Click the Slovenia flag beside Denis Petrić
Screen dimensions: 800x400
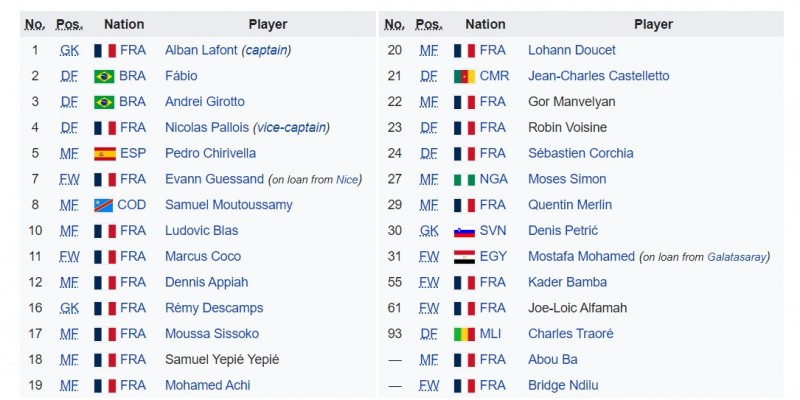pyautogui.click(x=464, y=231)
